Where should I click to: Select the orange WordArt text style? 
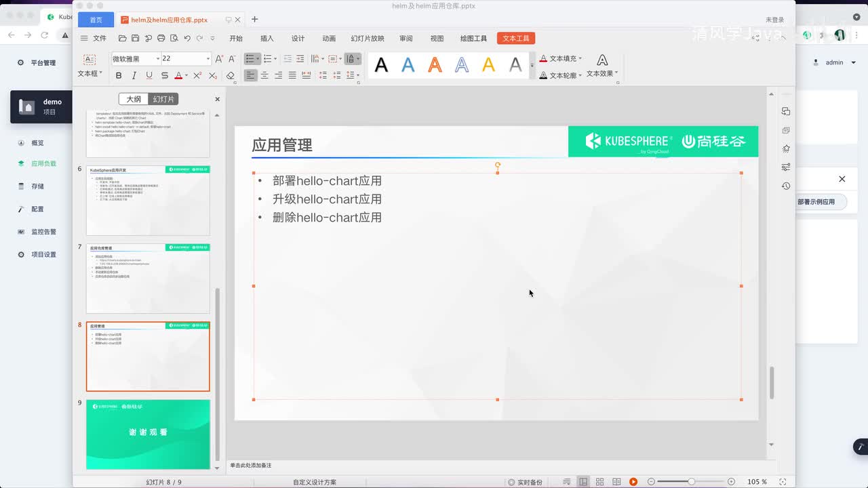[x=435, y=65]
